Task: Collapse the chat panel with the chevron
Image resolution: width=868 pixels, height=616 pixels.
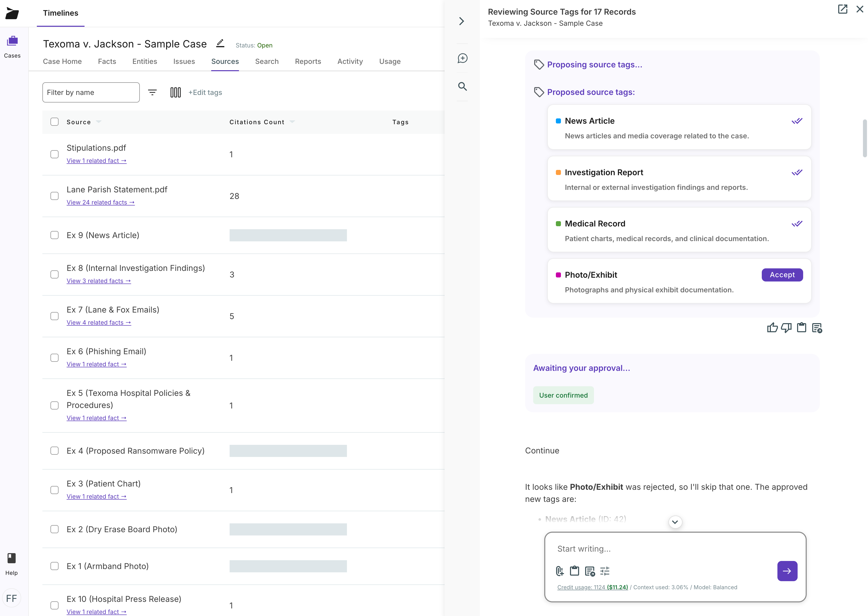Action: point(462,21)
